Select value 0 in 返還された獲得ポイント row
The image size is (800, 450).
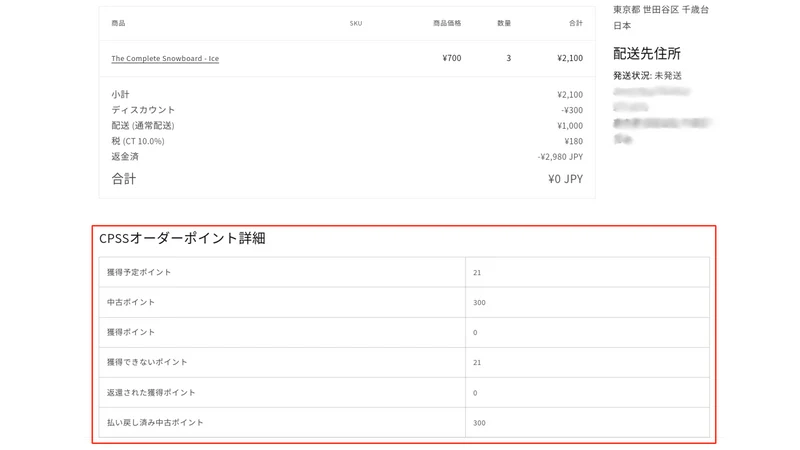pos(475,393)
